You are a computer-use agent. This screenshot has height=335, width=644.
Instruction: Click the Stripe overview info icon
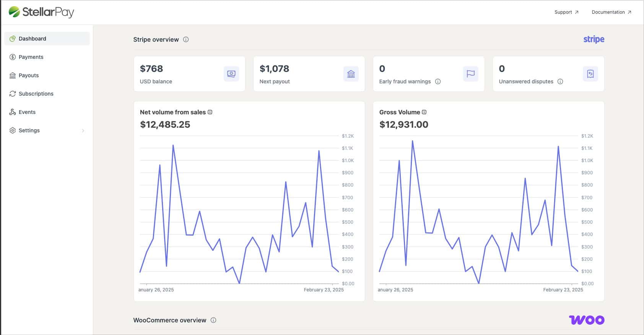[x=186, y=39]
